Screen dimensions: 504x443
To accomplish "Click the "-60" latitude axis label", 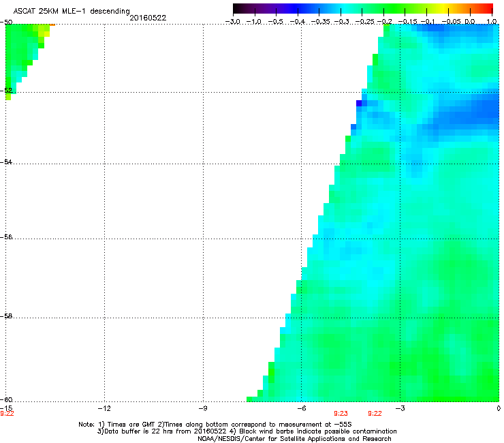I will coord(6,399).
